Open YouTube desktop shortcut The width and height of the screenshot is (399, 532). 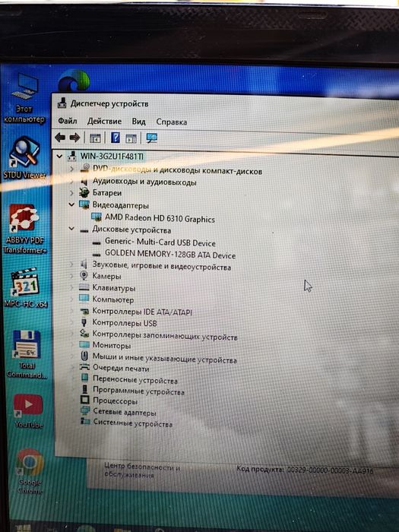(x=29, y=410)
